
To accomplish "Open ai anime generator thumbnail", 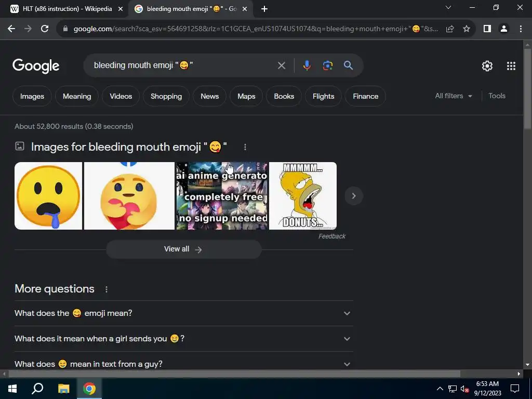I will click(222, 196).
